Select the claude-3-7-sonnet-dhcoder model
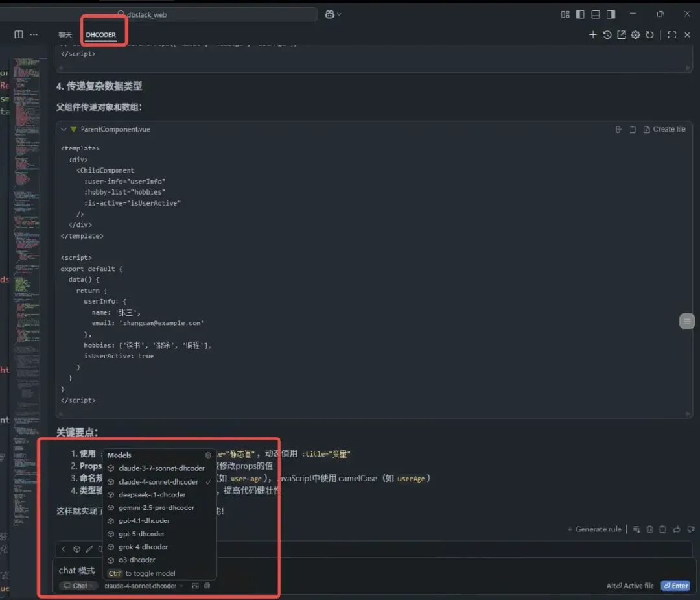This screenshot has height=600, width=700. 159,468
